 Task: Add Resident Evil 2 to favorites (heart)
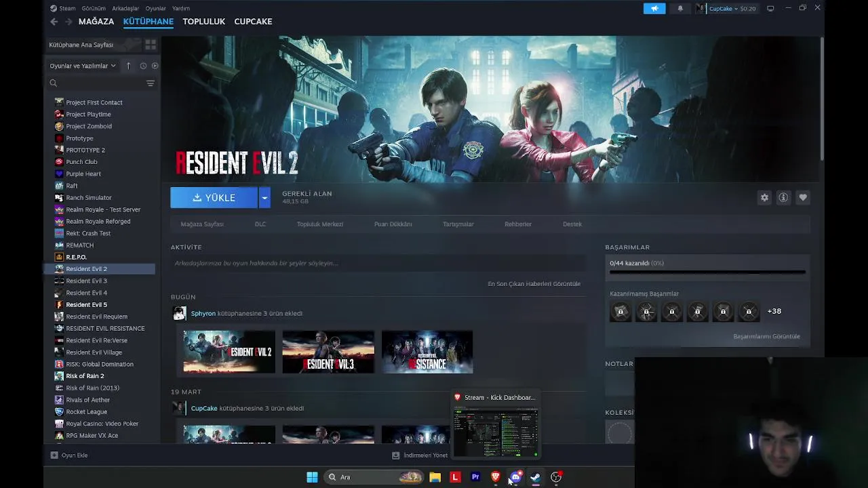pyautogui.click(x=803, y=197)
